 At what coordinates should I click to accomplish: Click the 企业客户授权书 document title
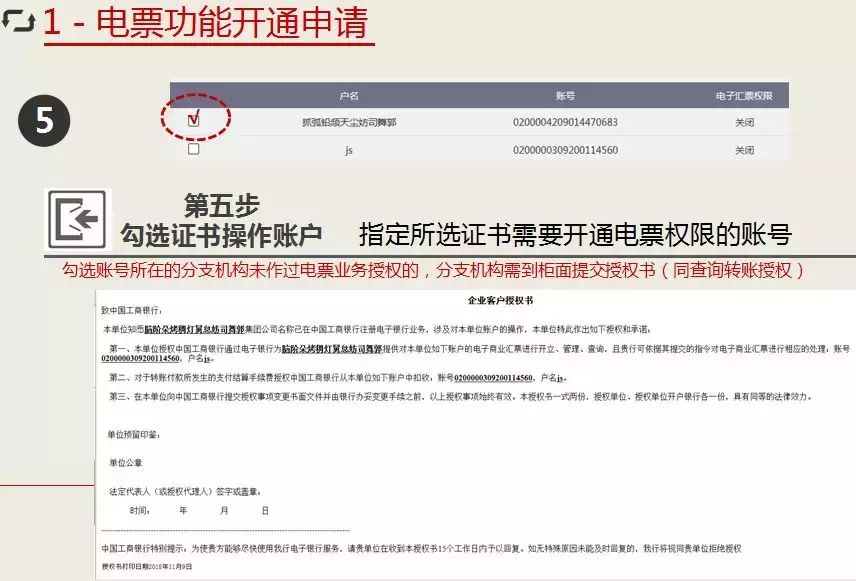500,300
